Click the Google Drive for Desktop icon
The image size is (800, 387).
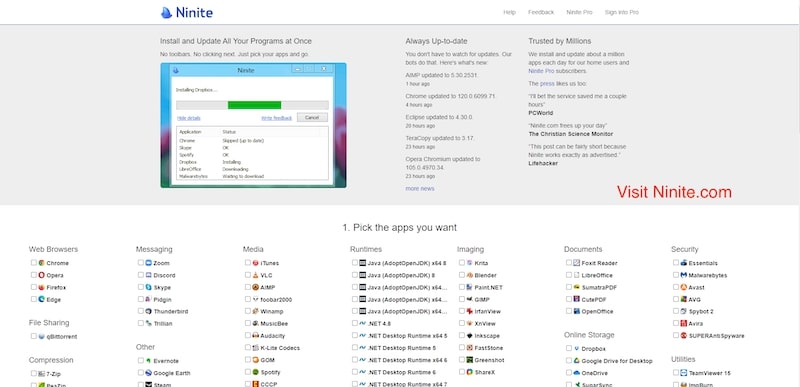coord(577,361)
